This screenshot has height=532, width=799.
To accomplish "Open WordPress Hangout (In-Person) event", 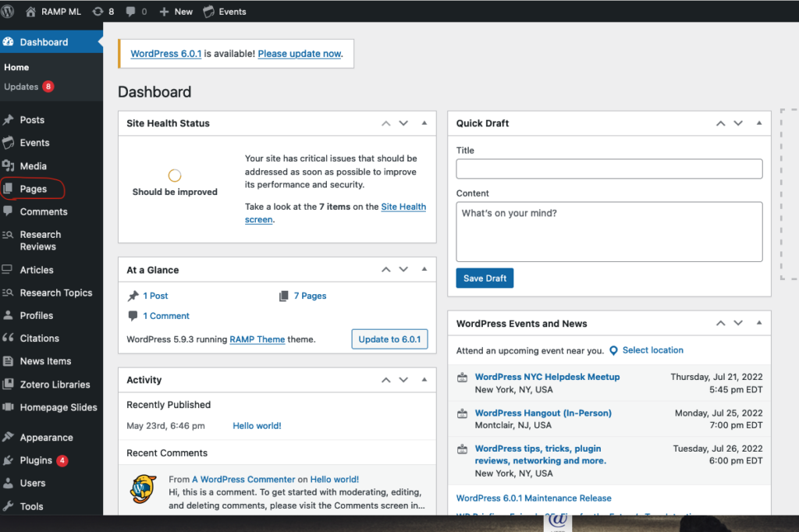I will pyautogui.click(x=543, y=413).
